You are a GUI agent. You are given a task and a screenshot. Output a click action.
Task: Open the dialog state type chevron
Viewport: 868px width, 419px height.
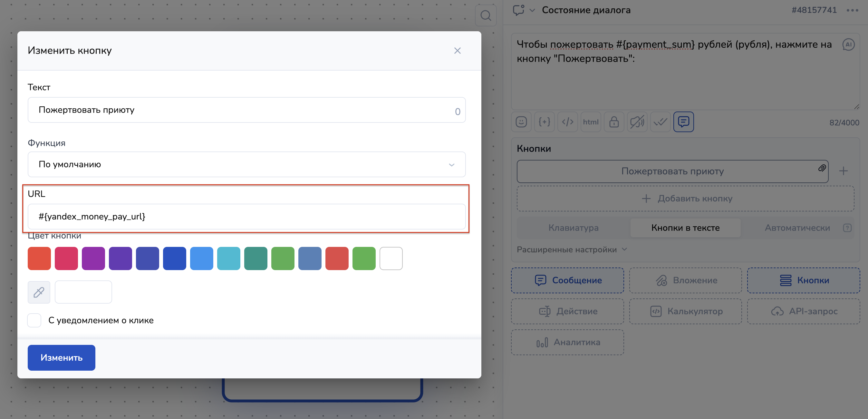click(x=532, y=10)
